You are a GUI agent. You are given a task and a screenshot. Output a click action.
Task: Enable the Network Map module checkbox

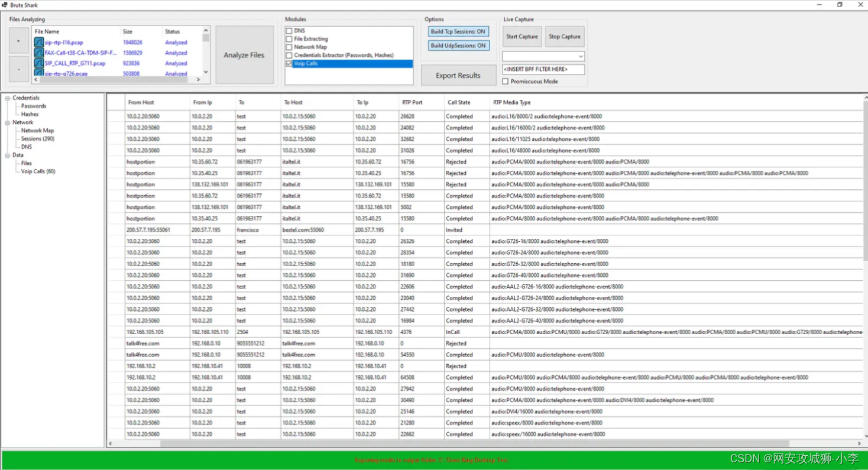(x=289, y=47)
